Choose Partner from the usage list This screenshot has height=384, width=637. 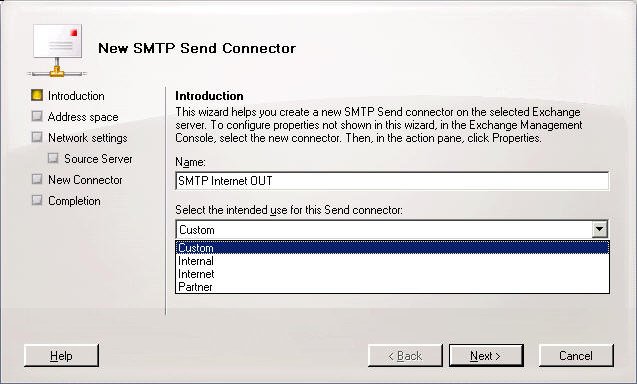click(392, 287)
